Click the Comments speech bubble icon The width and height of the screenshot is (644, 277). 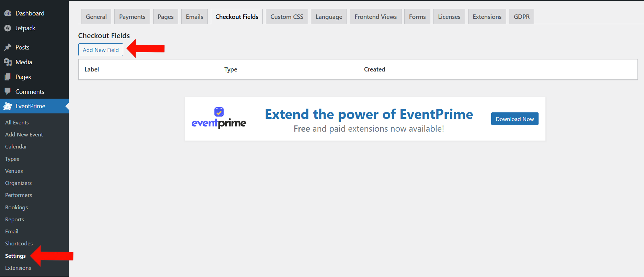click(x=8, y=91)
